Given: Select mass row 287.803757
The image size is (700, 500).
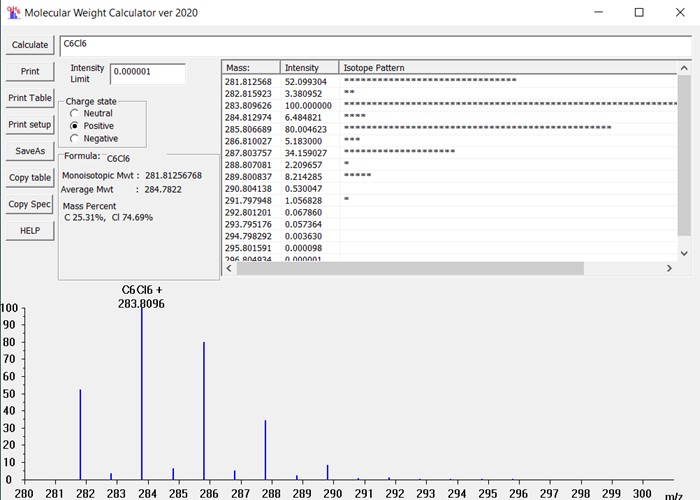Looking at the screenshot, I should pos(450,153).
